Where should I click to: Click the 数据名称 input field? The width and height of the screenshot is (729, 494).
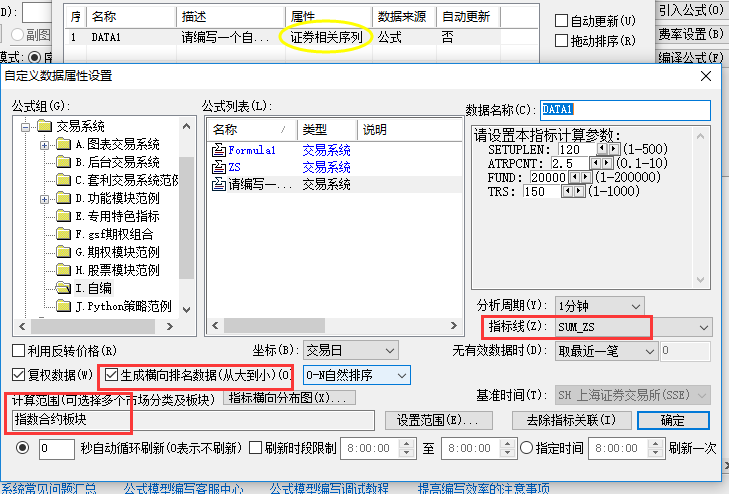click(x=625, y=109)
